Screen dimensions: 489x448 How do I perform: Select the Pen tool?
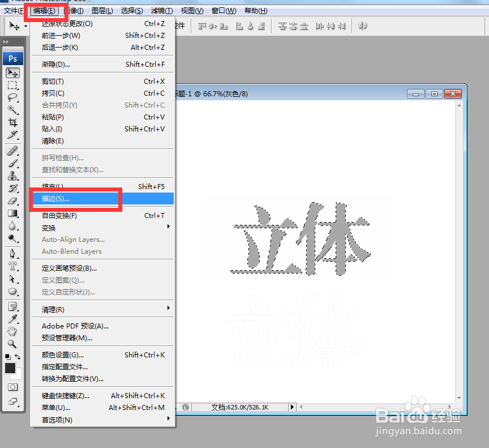point(12,253)
